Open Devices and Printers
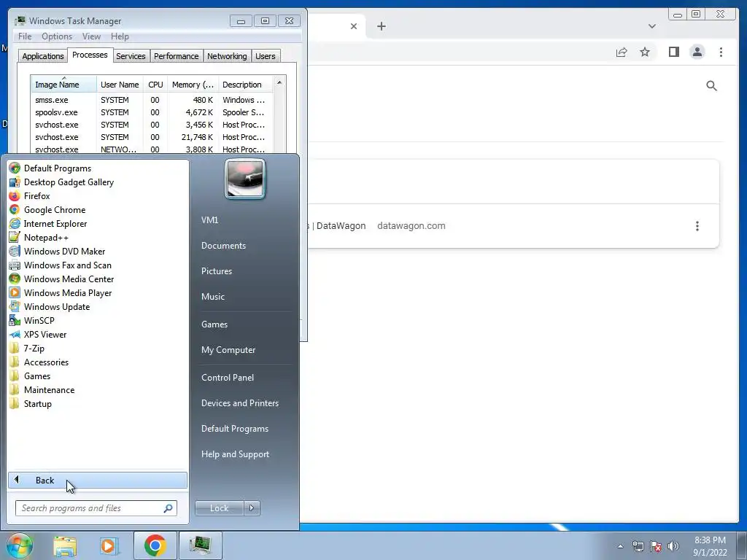Viewport: 747px width, 560px height. point(239,402)
